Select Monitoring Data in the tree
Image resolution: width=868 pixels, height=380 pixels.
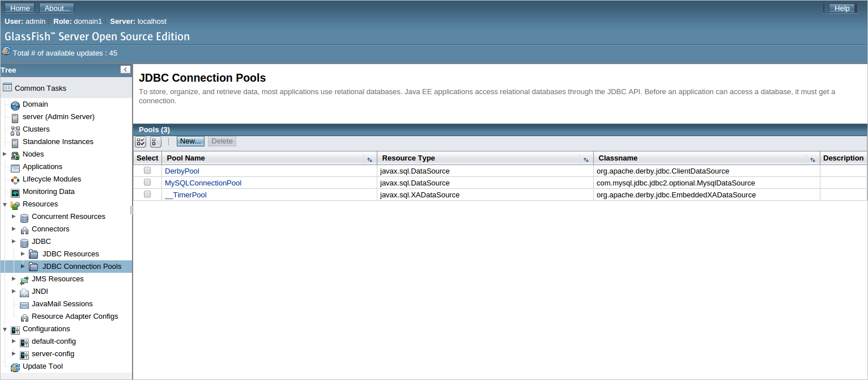pyautogui.click(x=49, y=192)
